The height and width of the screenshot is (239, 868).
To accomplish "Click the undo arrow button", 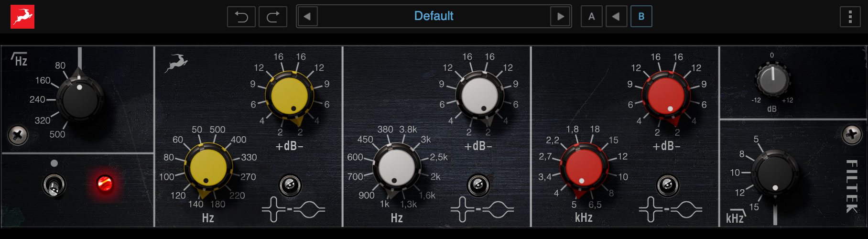I will [241, 17].
